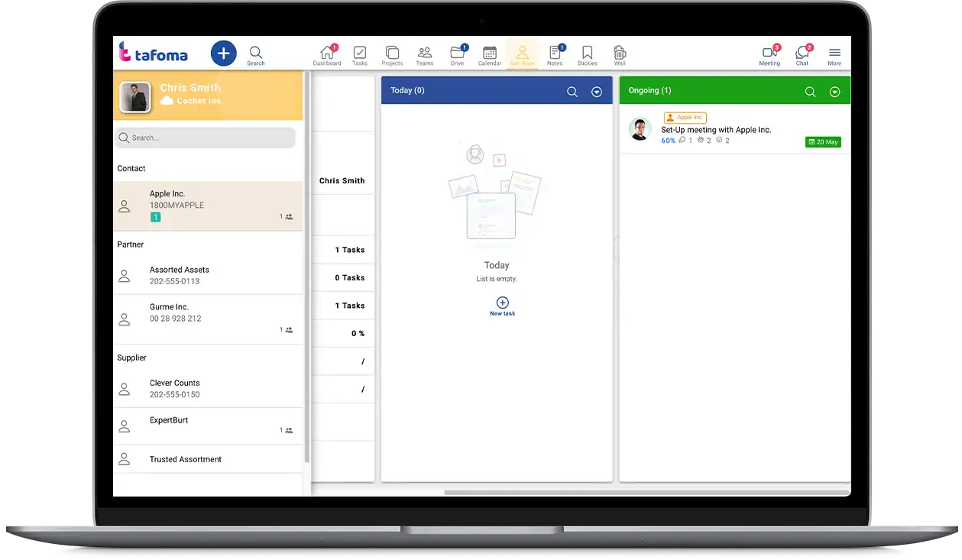Click the tafoma logo
Viewport: 962px width, 560px height.
tap(153, 53)
